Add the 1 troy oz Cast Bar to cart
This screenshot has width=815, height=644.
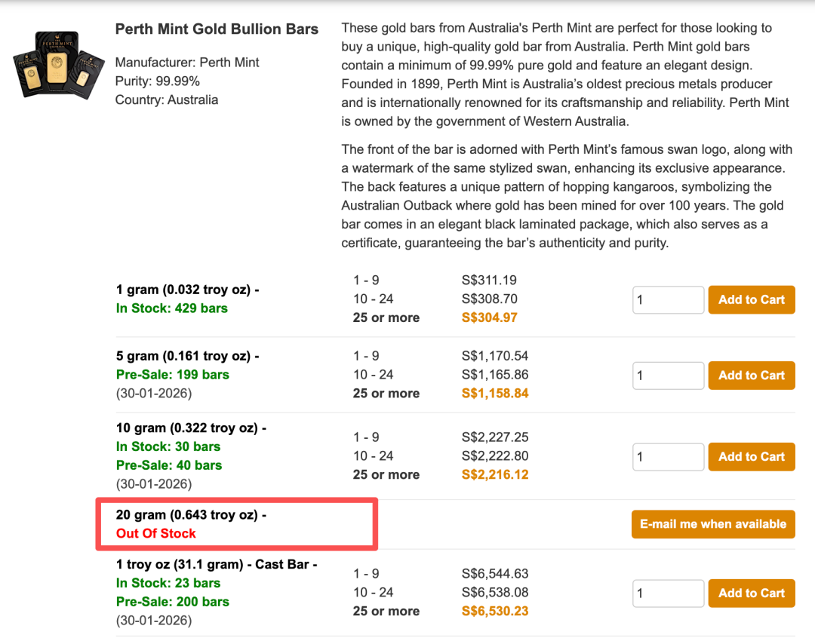[751, 593]
